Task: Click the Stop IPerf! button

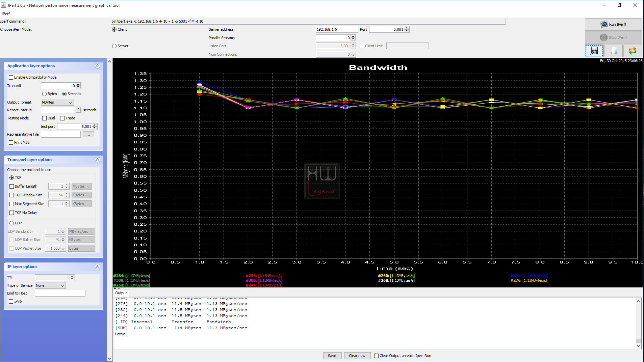Action: (613, 37)
